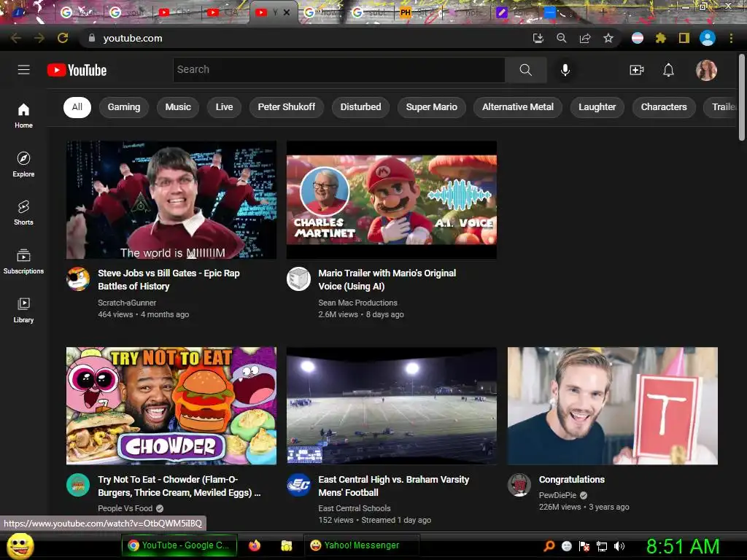Select the Characters filter chip
Screen dimensions: 747x560
coord(664,107)
